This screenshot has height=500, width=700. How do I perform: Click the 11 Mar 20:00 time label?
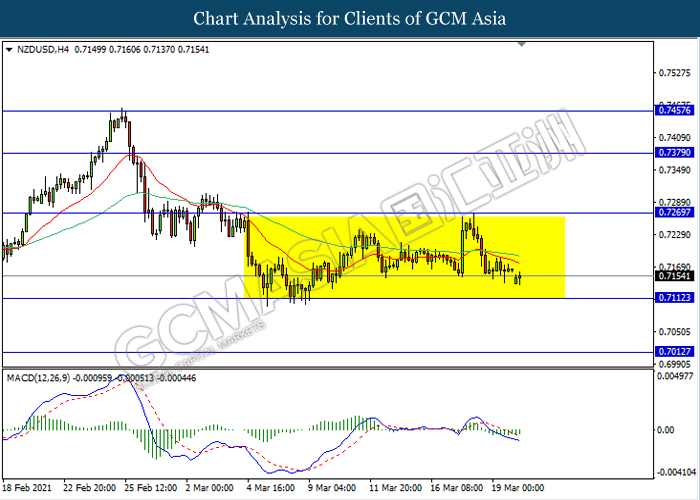(396, 488)
